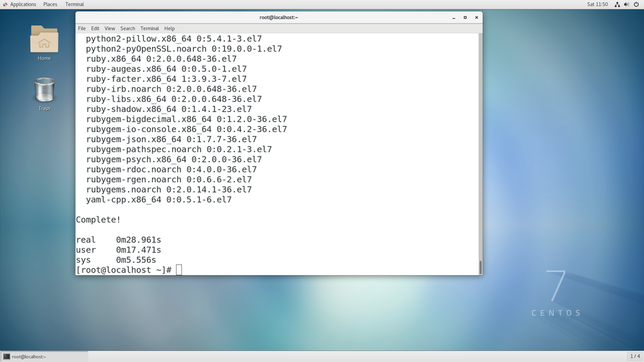Open the Edit menu

pos(95,28)
